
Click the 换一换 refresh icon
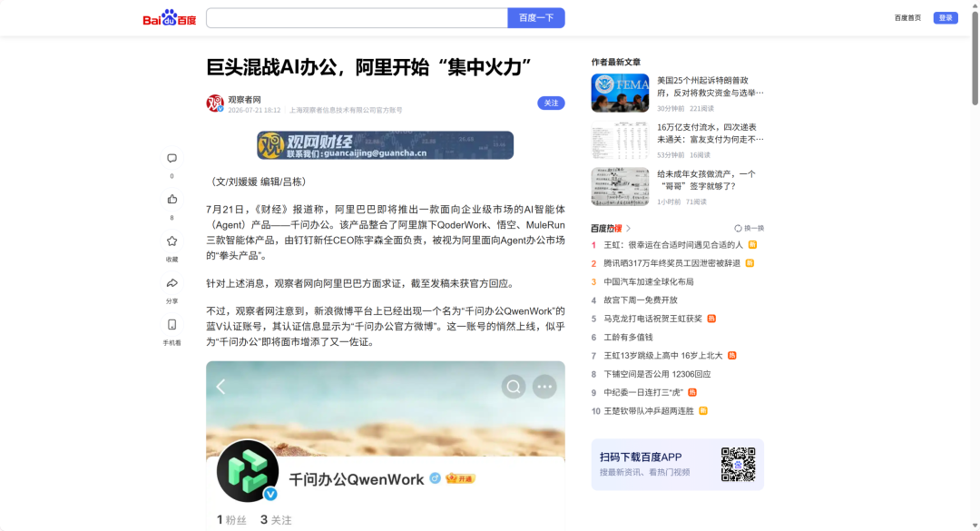pos(738,229)
